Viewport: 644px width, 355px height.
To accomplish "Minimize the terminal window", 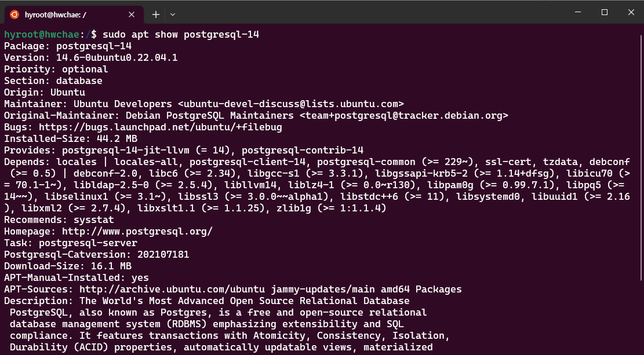I will [578, 12].
